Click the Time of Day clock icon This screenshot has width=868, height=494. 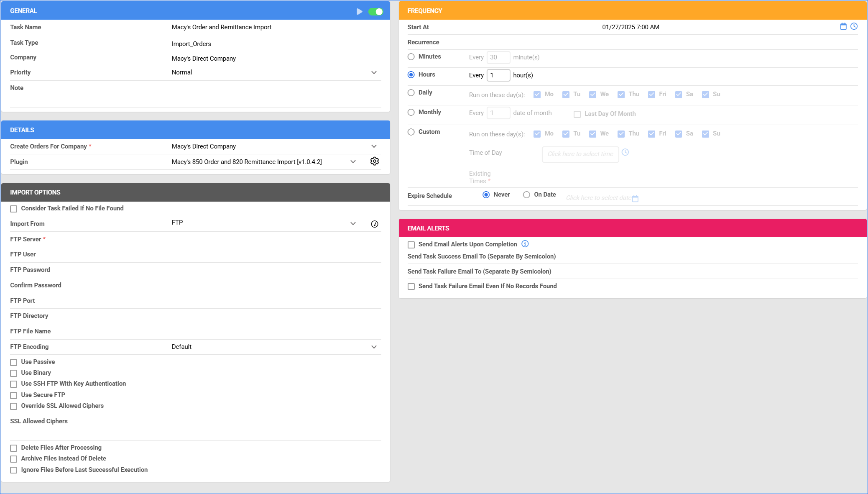(625, 152)
